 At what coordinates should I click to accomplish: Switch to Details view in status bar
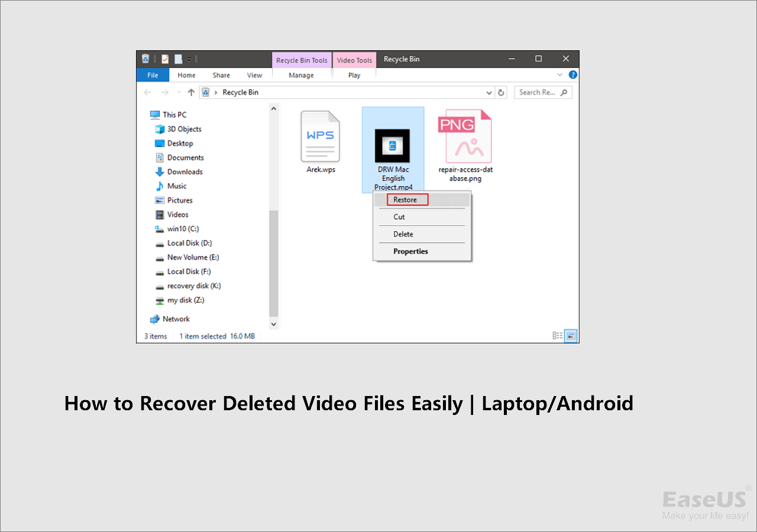[x=558, y=336]
